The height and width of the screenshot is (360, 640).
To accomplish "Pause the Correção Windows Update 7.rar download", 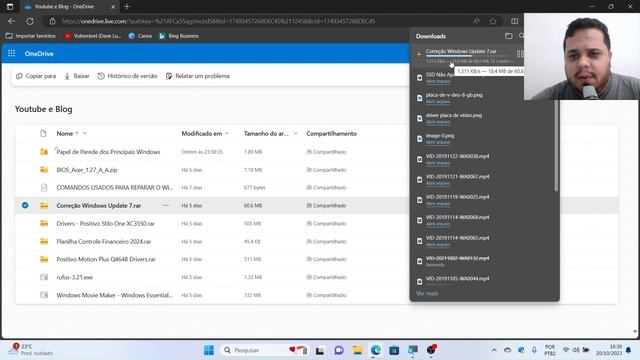I will [x=520, y=53].
